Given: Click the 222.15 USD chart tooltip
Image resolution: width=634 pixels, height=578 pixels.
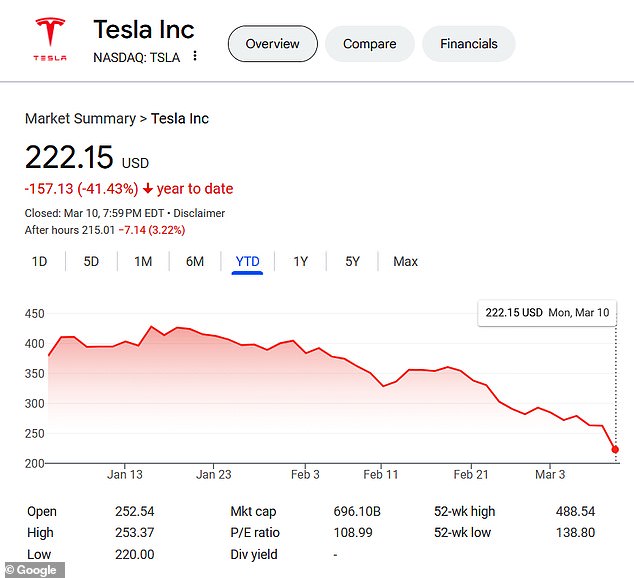Looking at the screenshot, I should point(546,313).
